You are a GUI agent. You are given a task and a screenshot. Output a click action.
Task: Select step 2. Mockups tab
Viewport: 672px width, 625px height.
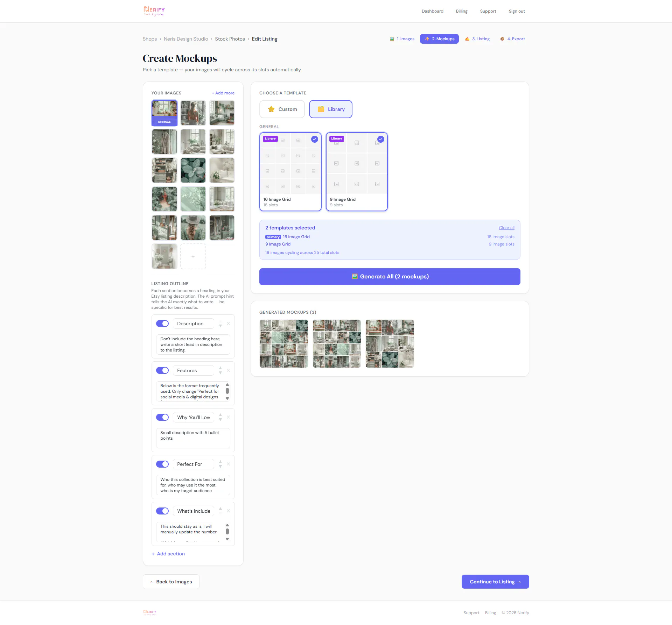439,39
